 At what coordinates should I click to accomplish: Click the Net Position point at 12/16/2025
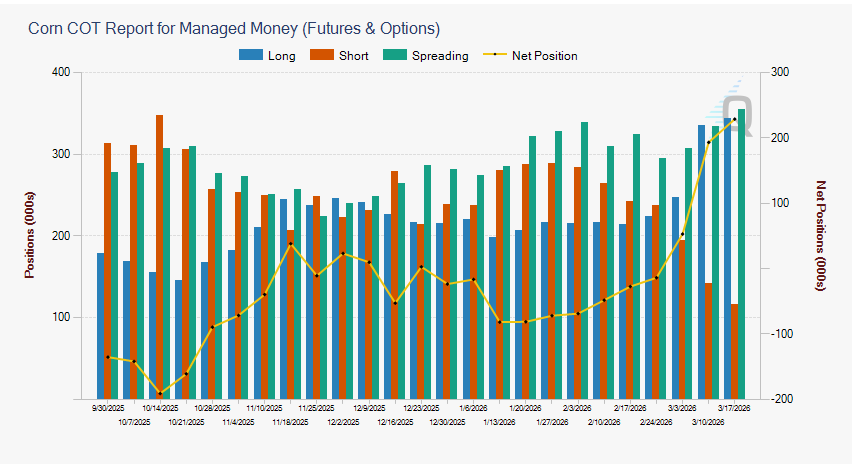pos(395,303)
